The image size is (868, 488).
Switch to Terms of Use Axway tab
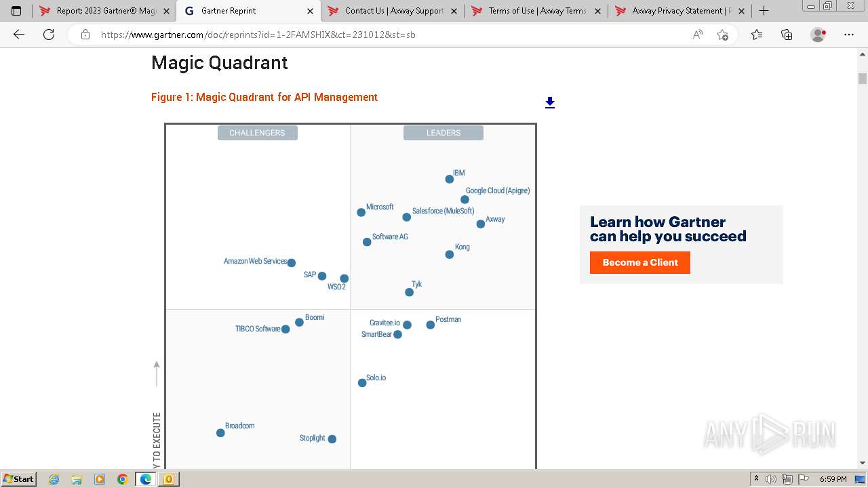(537, 11)
